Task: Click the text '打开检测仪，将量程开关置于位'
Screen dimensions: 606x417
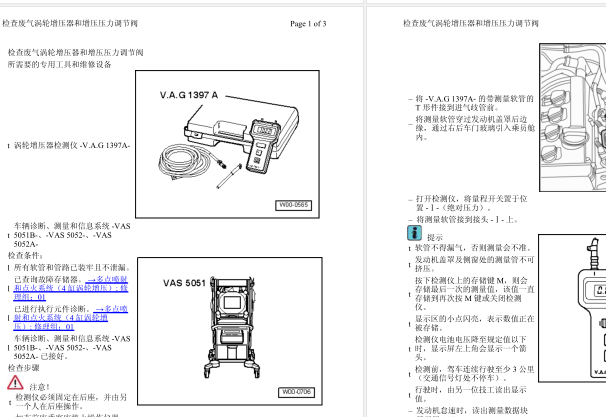Action: click(472, 199)
